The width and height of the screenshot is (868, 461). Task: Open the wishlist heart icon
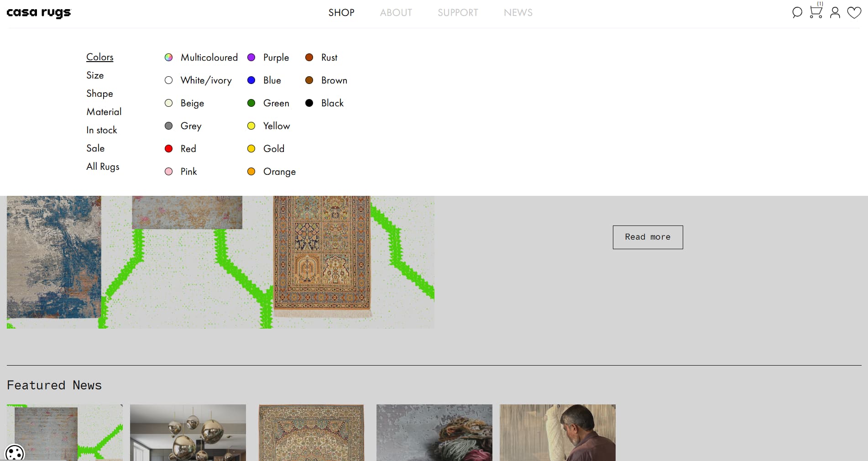click(854, 12)
